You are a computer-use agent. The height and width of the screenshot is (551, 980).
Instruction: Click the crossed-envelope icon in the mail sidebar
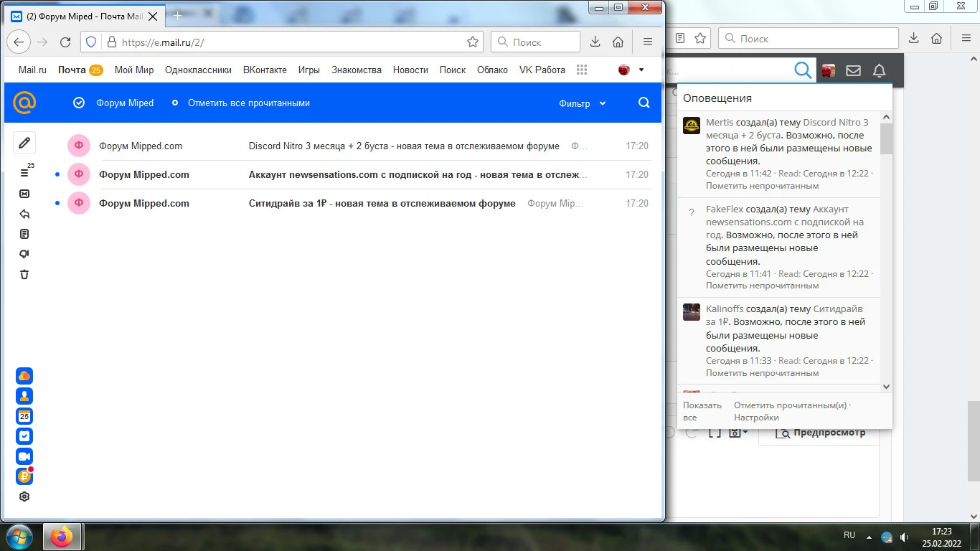(24, 194)
